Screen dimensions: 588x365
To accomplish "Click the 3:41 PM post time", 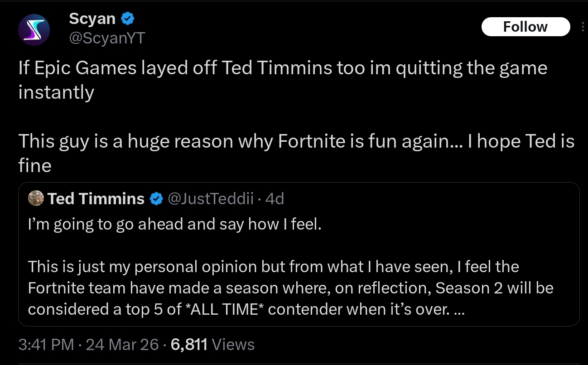I will [46, 345].
